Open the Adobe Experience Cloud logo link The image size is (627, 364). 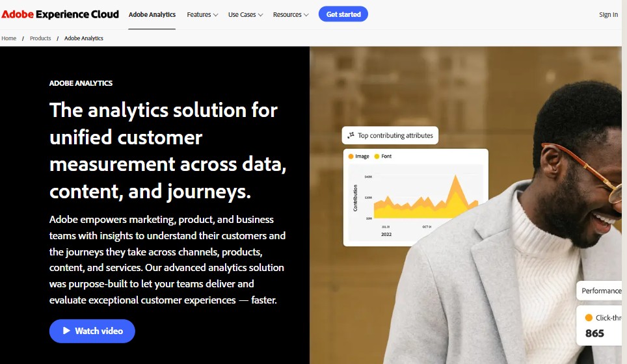tap(60, 14)
